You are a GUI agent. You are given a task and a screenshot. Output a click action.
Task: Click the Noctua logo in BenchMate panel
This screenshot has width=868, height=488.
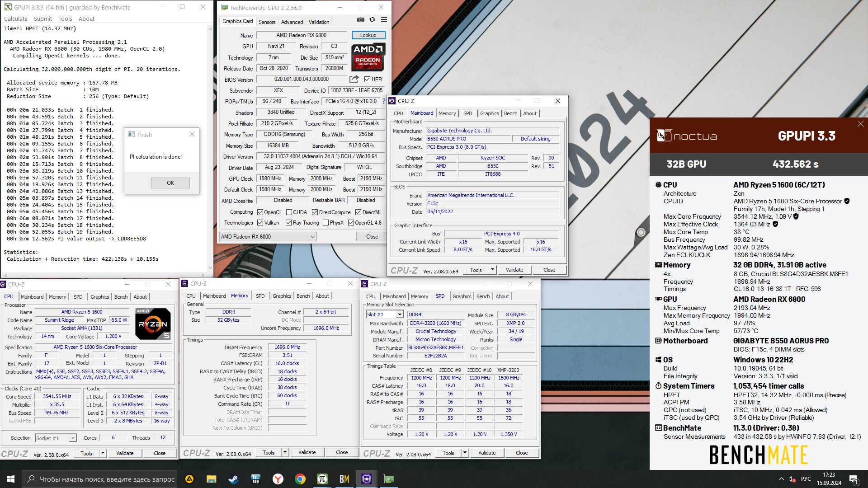[687, 136]
